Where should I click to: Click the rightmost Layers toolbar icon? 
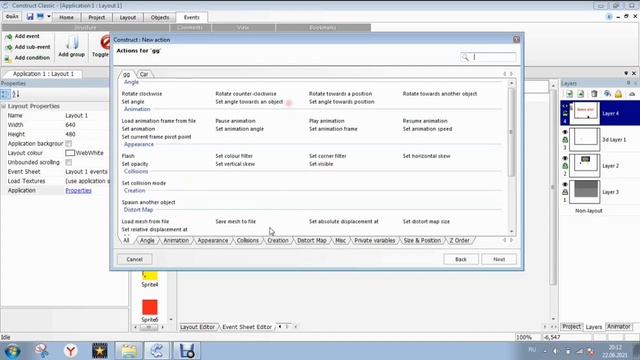point(632,94)
